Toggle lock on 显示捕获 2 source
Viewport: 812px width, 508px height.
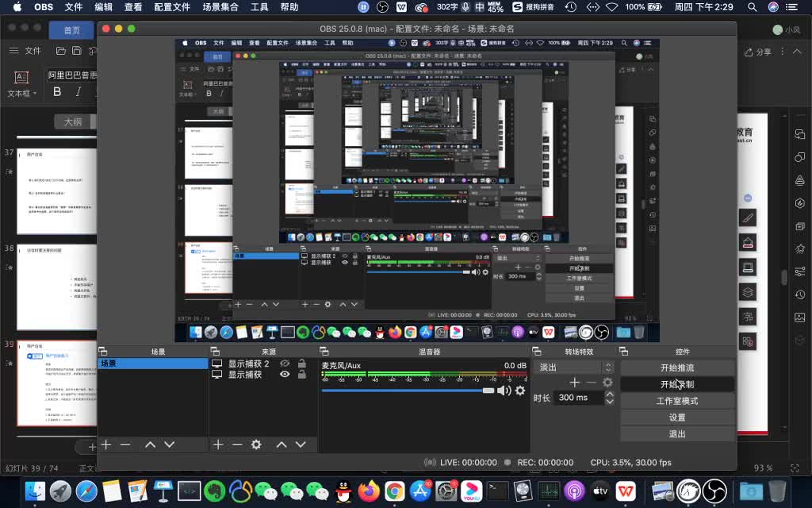click(302, 364)
